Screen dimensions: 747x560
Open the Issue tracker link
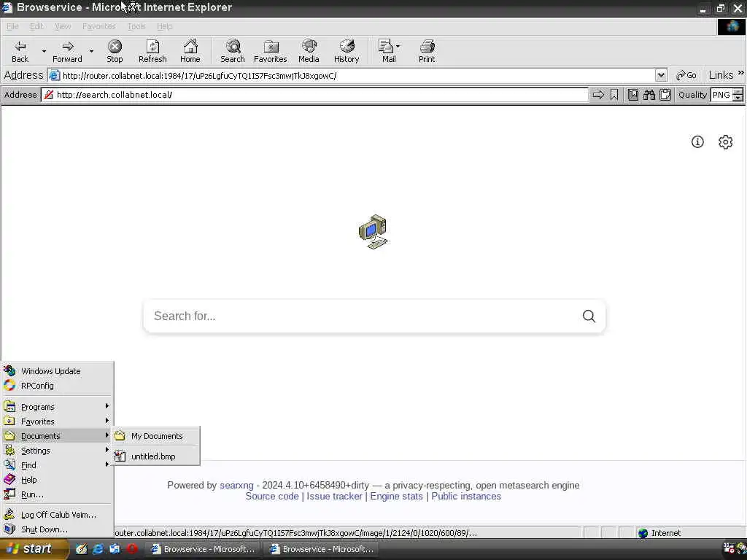tap(334, 496)
